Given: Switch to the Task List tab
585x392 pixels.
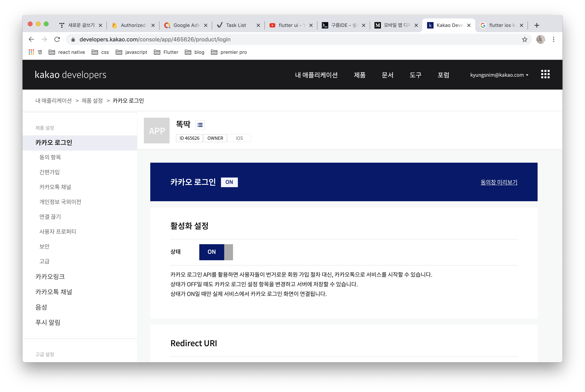Looking at the screenshot, I should 236,25.
